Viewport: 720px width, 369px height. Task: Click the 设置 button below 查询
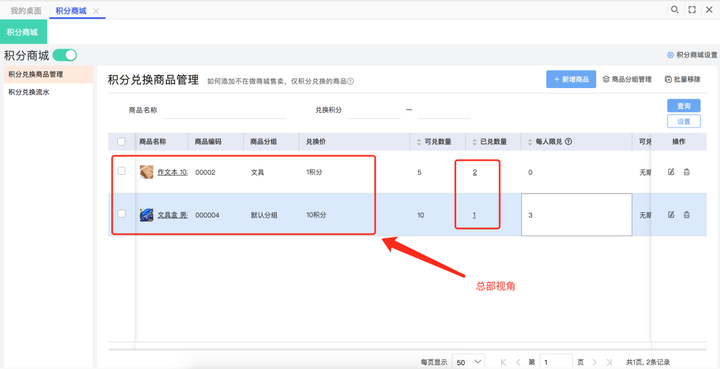coord(684,121)
